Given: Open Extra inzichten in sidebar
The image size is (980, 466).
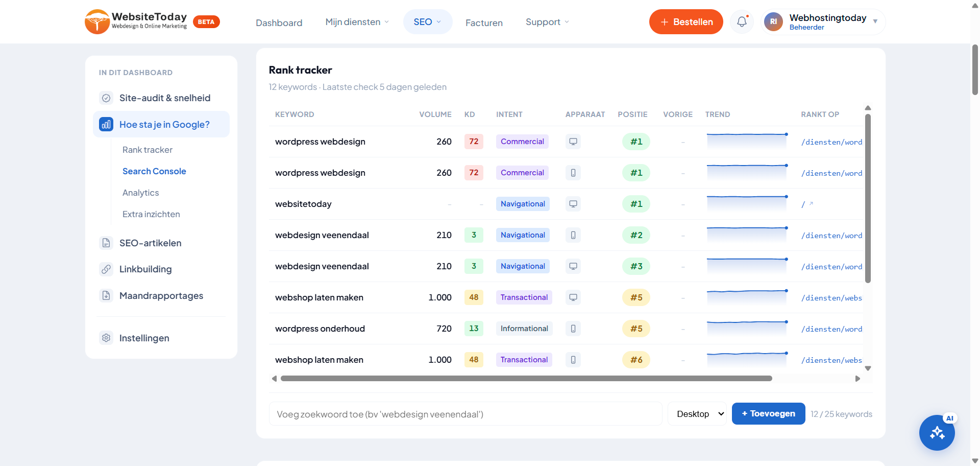Looking at the screenshot, I should (151, 214).
